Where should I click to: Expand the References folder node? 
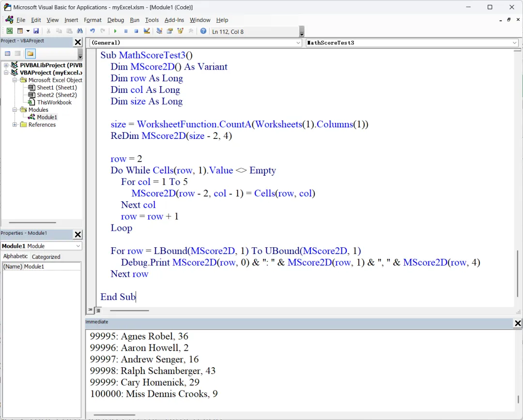tap(15, 125)
